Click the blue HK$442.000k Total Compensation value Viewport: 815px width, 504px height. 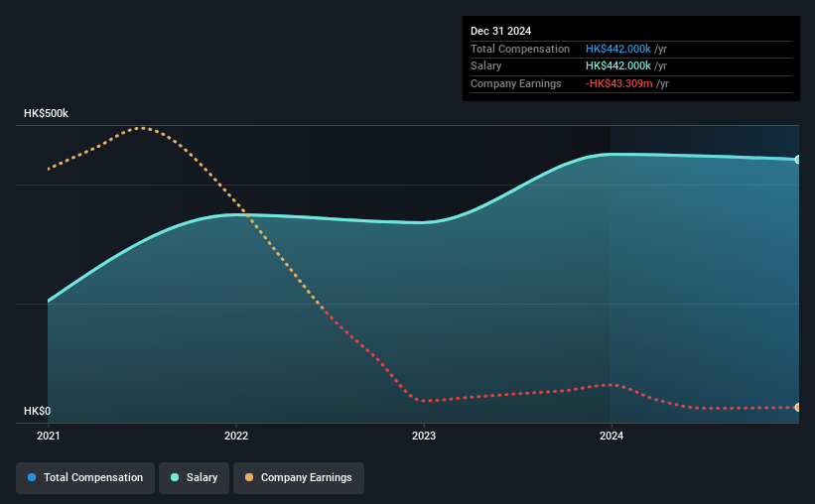(618, 49)
